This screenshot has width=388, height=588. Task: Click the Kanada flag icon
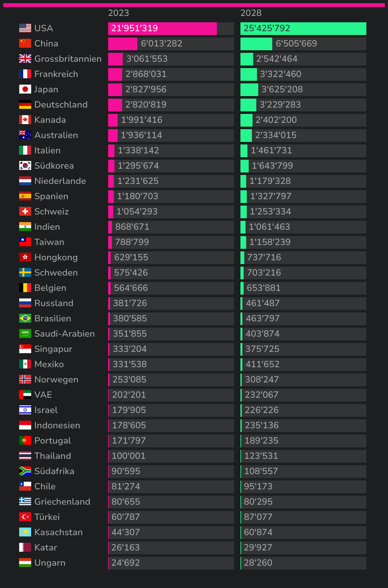(25, 120)
